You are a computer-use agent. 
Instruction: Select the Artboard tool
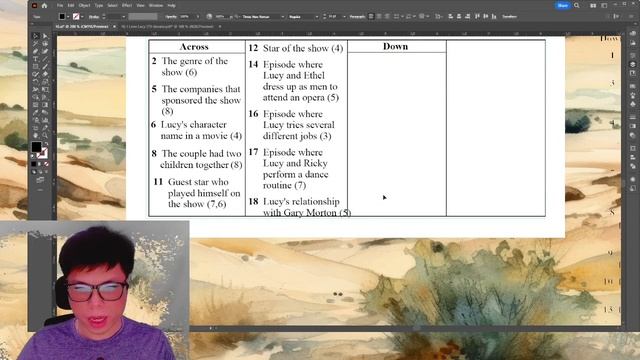click(36, 127)
